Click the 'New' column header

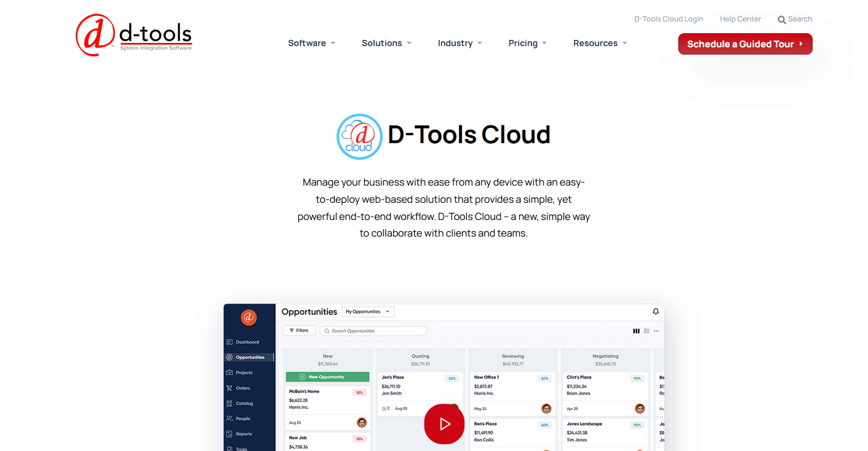coord(327,356)
